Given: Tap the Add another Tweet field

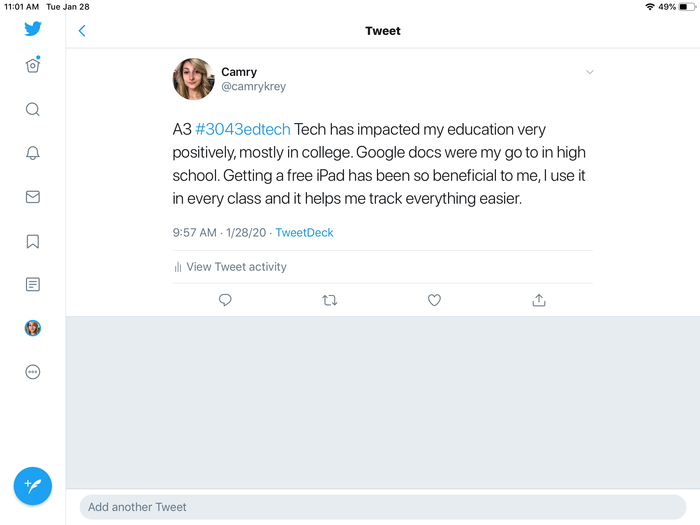Looking at the screenshot, I should click(382, 507).
